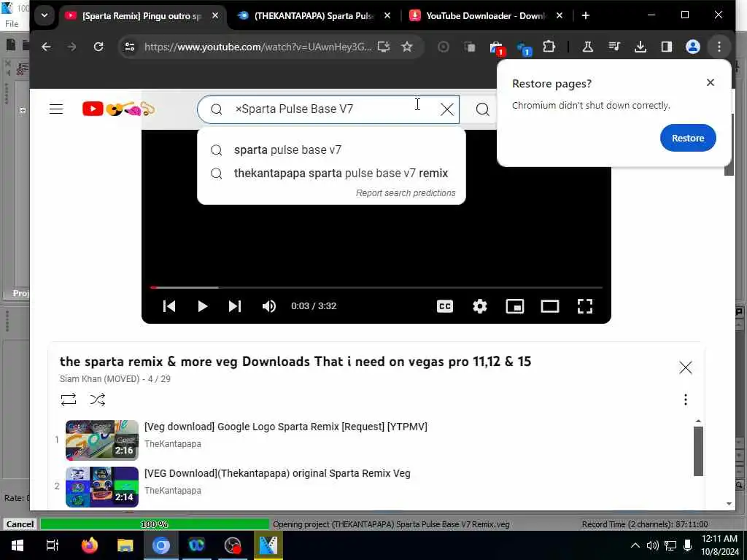Mute the video volume

pyautogui.click(x=268, y=306)
